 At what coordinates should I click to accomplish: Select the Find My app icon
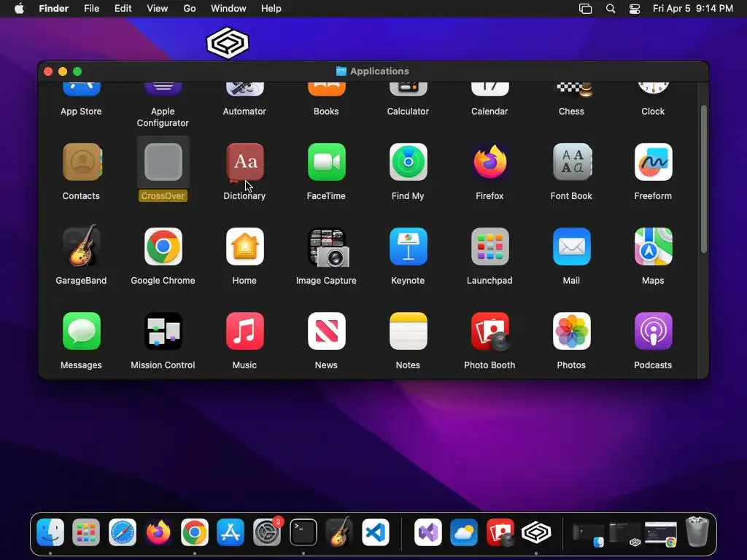(409, 162)
